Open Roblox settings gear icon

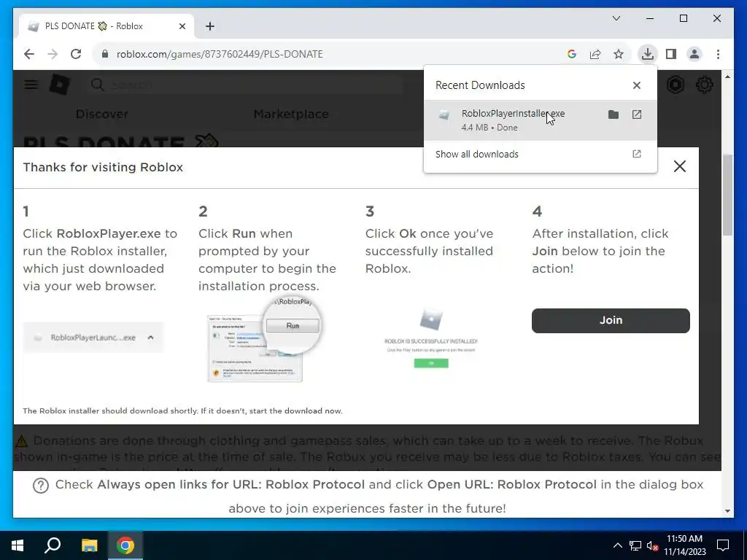tap(704, 85)
